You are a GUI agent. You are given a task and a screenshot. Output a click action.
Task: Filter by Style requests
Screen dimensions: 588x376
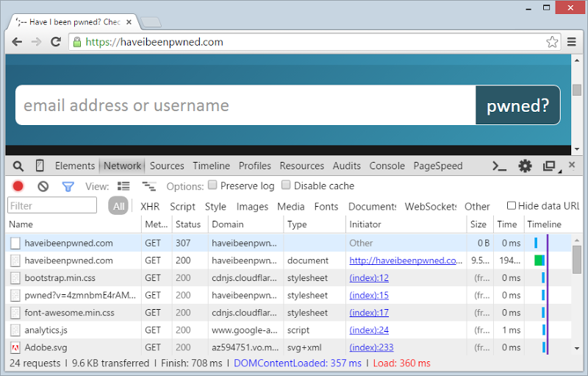click(x=215, y=206)
